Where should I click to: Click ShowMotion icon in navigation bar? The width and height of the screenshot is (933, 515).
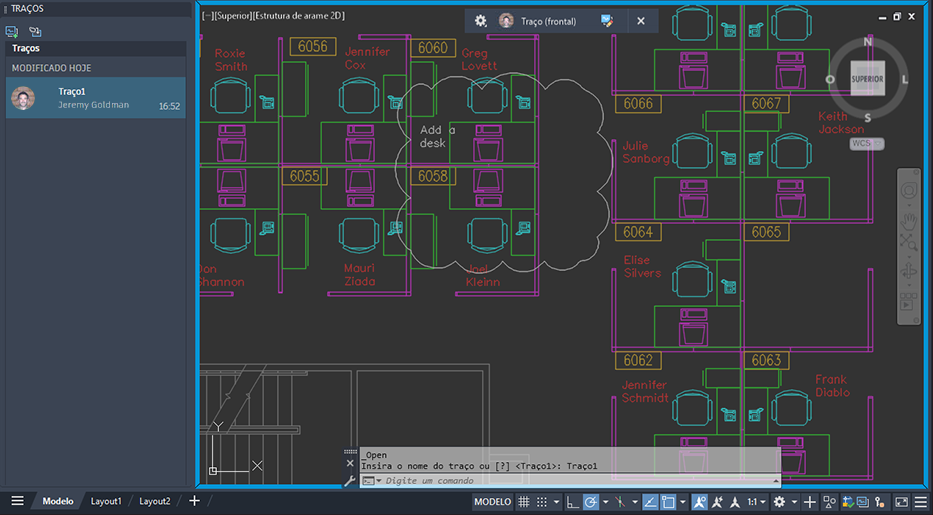click(x=909, y=301)
